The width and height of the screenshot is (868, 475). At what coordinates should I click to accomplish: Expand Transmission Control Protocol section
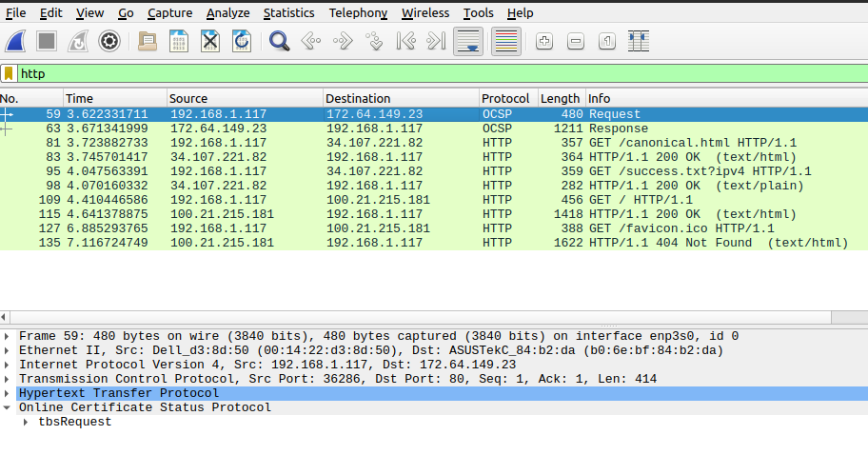pos(7,379)
